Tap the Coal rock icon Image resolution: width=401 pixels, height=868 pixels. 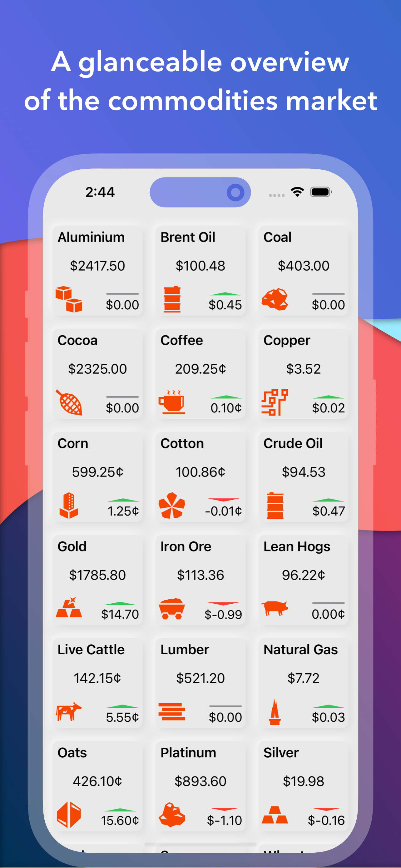[x=275, y=299]
